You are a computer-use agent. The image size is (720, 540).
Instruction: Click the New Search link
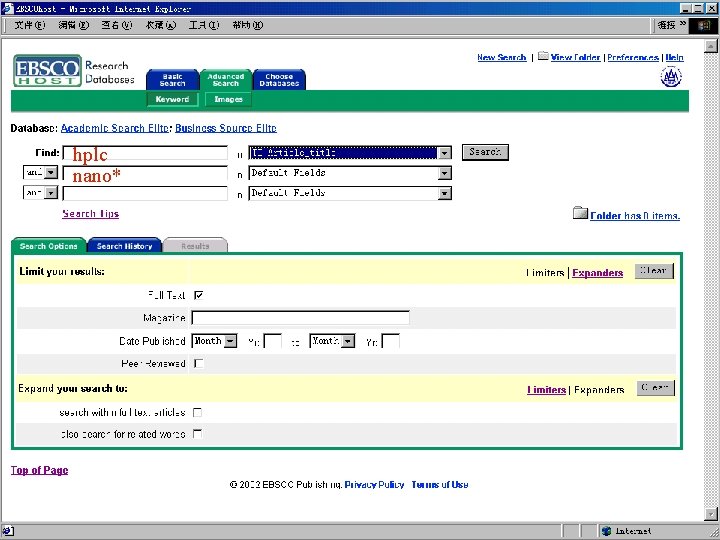click(501, 57)
